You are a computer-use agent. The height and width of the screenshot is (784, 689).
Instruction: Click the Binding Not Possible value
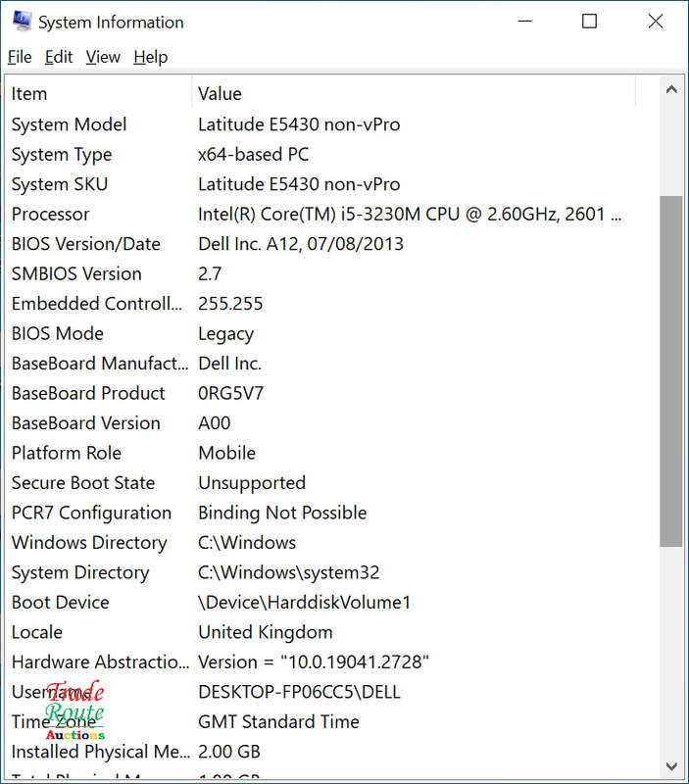click(282, 513)
